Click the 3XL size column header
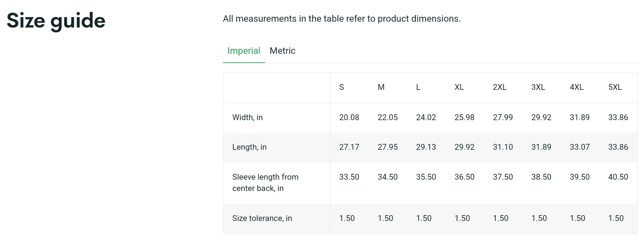This screenshot has width=644, height=246. (538, 87)
